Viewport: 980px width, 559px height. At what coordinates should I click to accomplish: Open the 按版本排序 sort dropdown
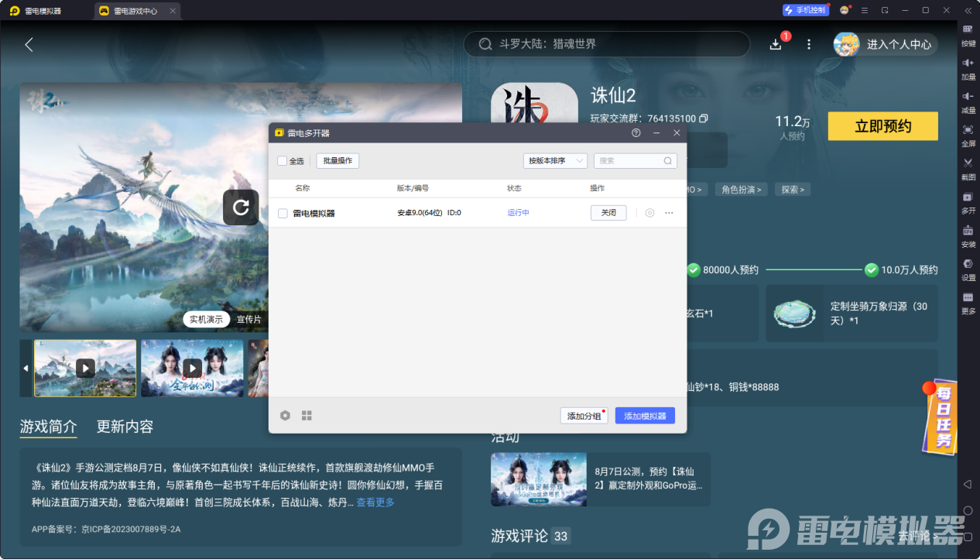tap(555, 161)
